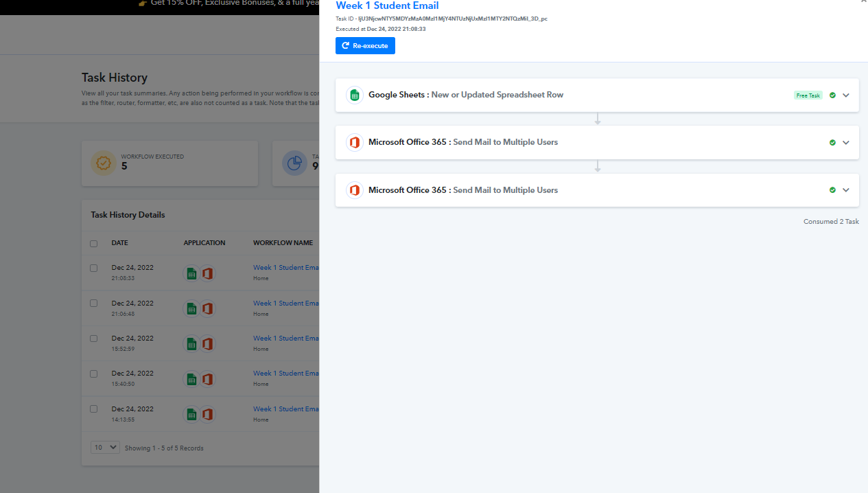Screen dimensions: 868x493
Task: Expand the third Send Mail step chevron
Action: [x=846, y=190]
